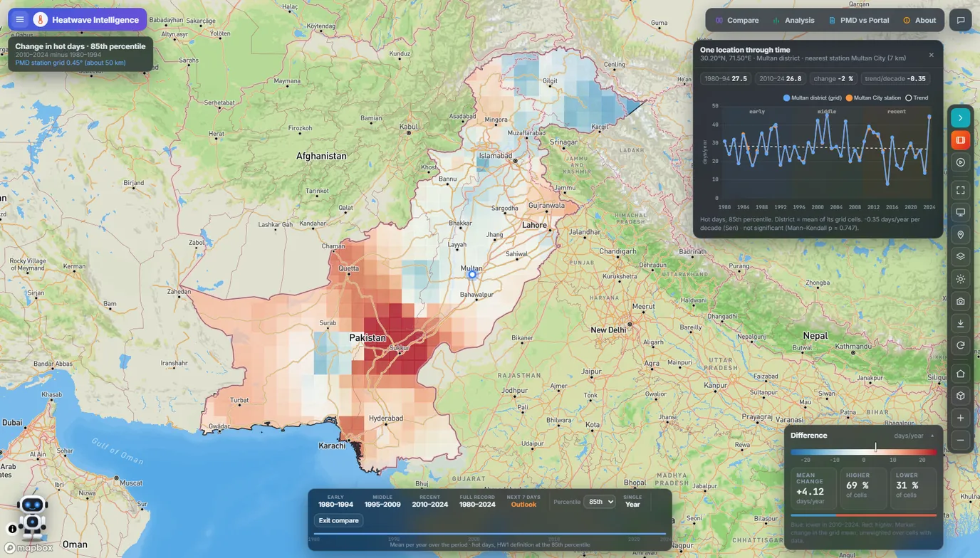The height and width of the screenshot is (558, 980).
Task: Click the orange film-strip toolbar icon
Action: 961,140
